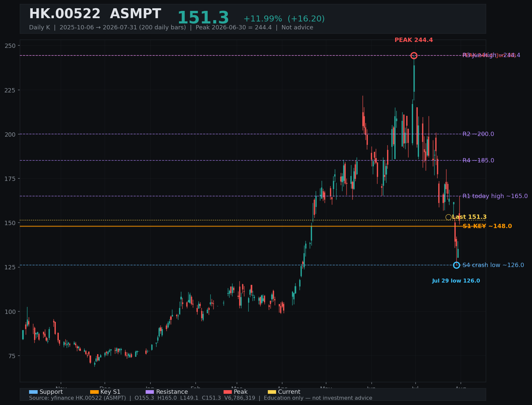
Task: Click the 100 y-axis tick label
Action: coord(10,312)
